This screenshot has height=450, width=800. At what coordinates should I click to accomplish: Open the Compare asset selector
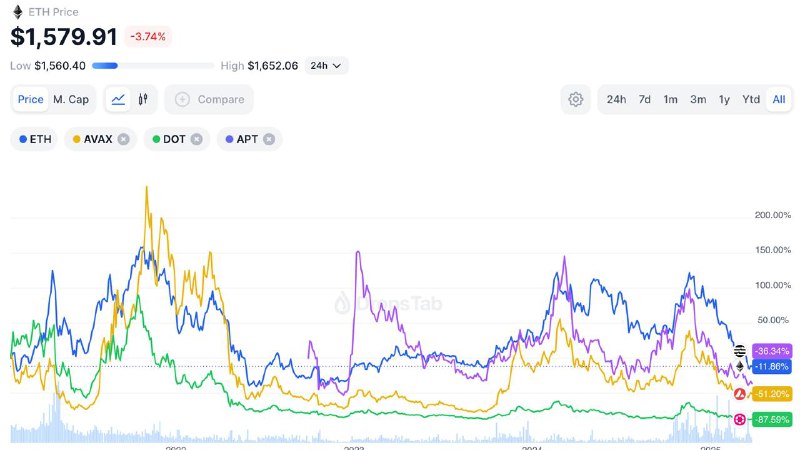(209, 99)
